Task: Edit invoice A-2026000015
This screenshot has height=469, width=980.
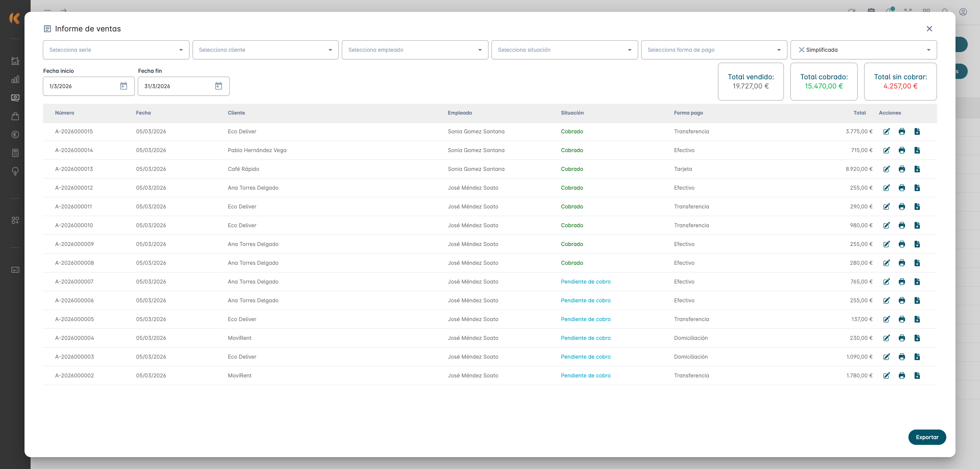Action: [x=887, y=131]
